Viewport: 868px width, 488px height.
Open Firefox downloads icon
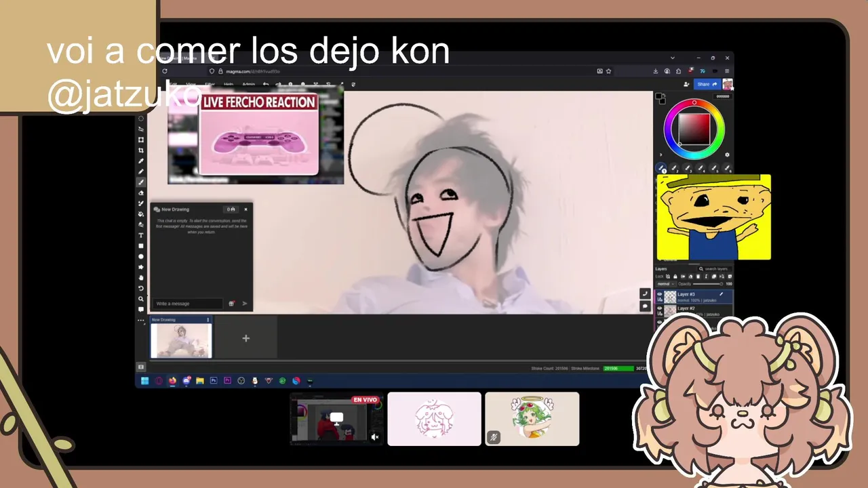pos(656,70)
